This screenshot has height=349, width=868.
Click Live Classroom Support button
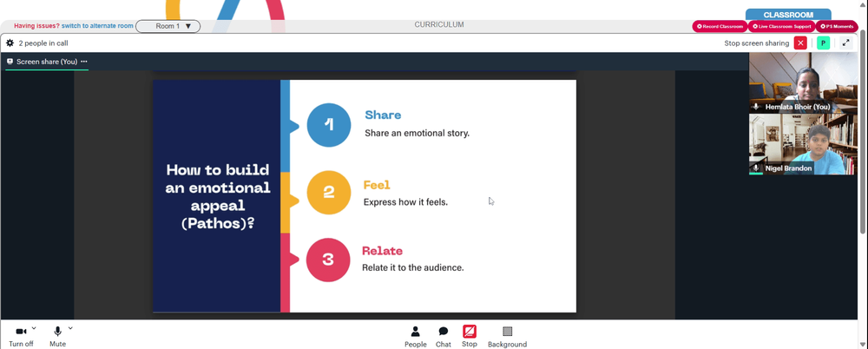coord(782,26)
